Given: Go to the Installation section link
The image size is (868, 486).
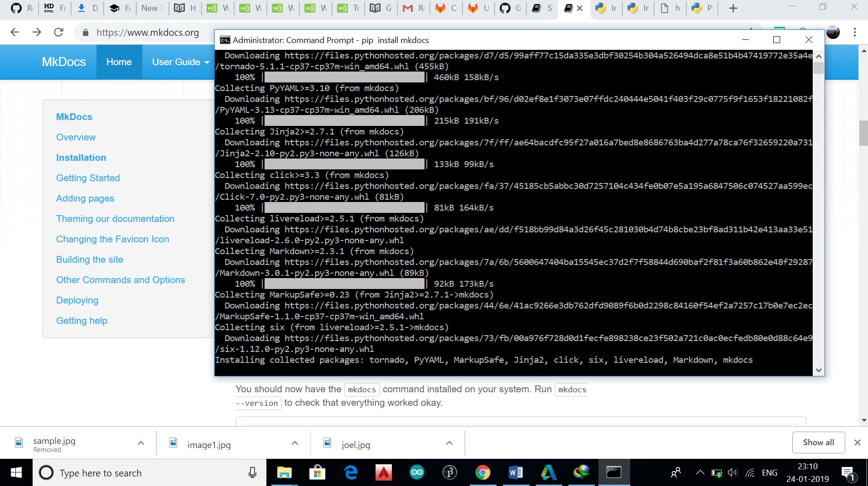Looking at the screenshot, I should pos(81,158).
